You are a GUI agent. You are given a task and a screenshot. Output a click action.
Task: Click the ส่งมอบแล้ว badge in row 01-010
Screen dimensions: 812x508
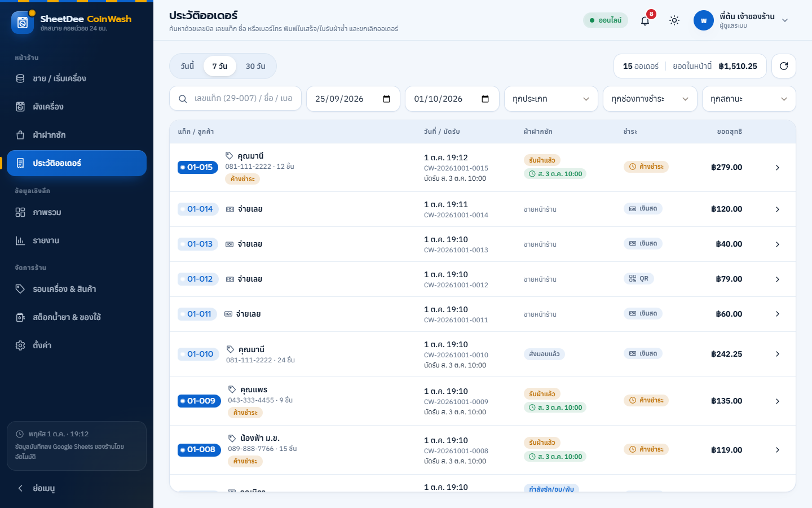point(544,354)
